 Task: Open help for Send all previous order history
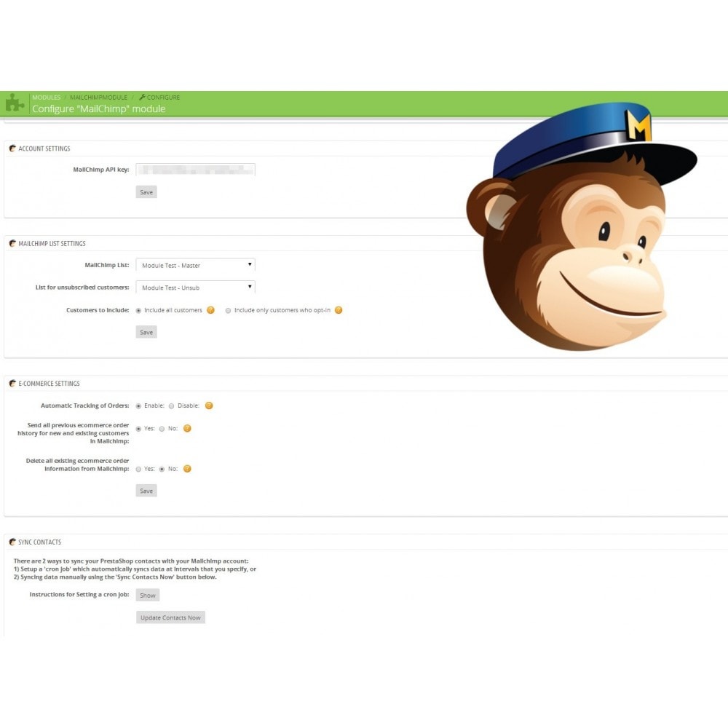click(x=187, y=429)
